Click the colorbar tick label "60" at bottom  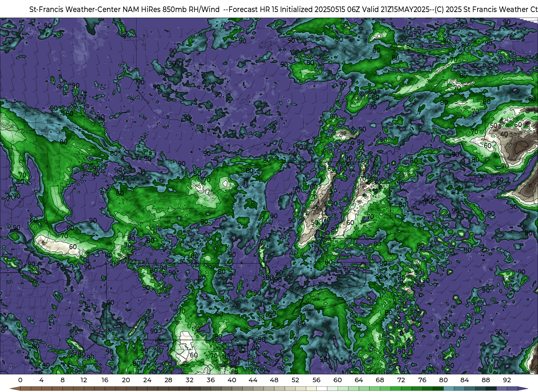pos(338,380)
